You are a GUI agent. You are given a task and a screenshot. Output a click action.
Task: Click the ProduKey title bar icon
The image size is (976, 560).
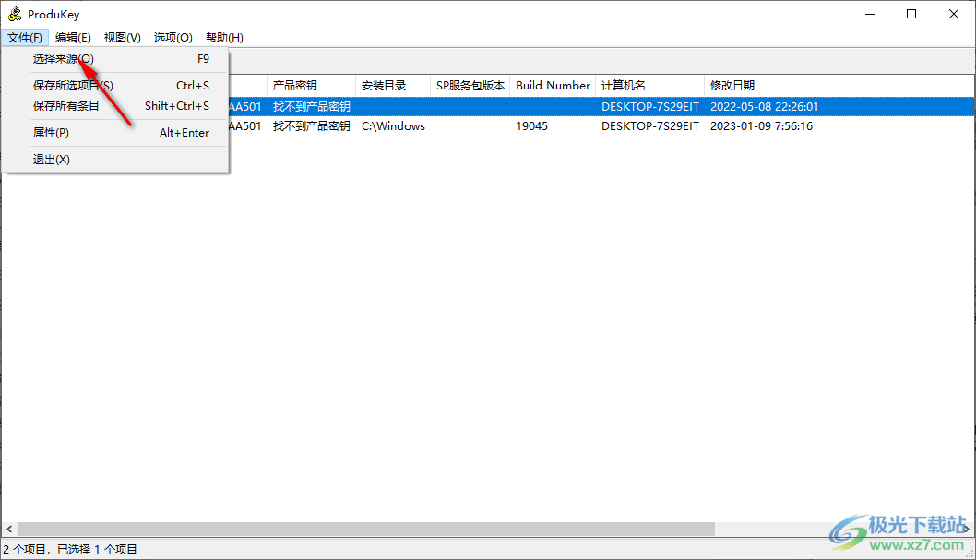[x=15, y=14]
